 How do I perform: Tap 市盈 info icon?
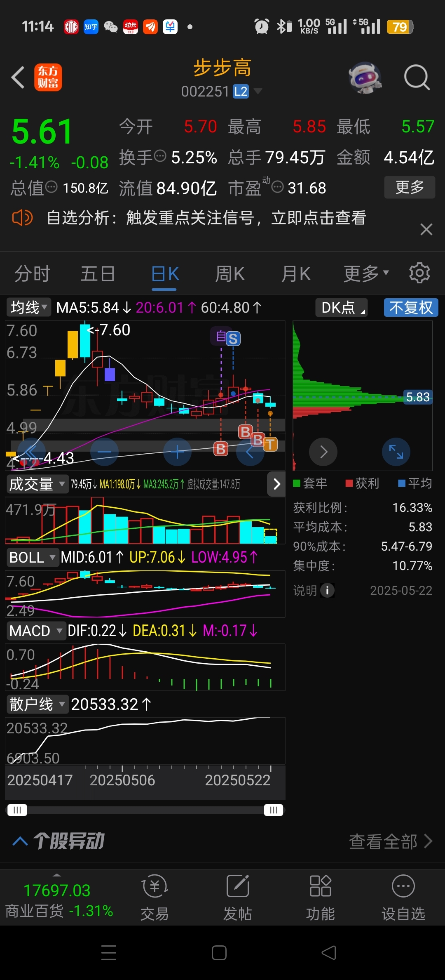(x=278, y=187)
